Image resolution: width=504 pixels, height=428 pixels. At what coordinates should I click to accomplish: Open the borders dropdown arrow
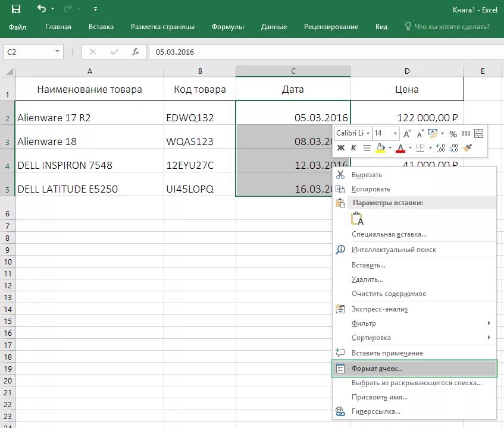(x=430, y=147)
